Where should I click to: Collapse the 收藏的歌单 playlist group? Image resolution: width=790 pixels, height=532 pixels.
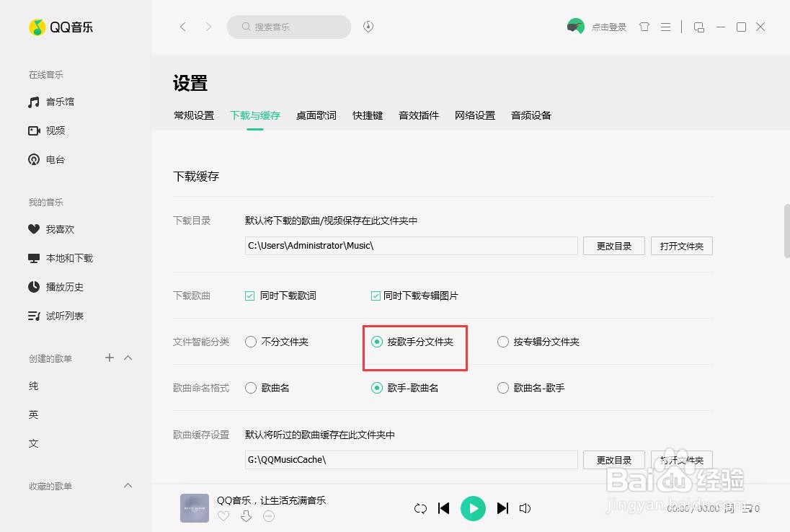click(128, 485)
